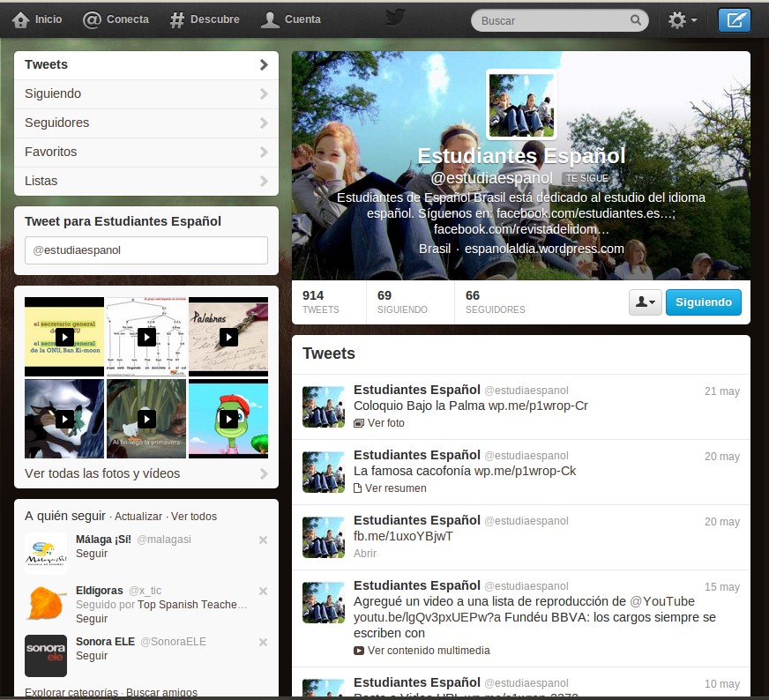Viewport: 769px width, 700px height.
Task: Open the settings gear dropdown
Action: pyautogui.click(x=683, y=20)
